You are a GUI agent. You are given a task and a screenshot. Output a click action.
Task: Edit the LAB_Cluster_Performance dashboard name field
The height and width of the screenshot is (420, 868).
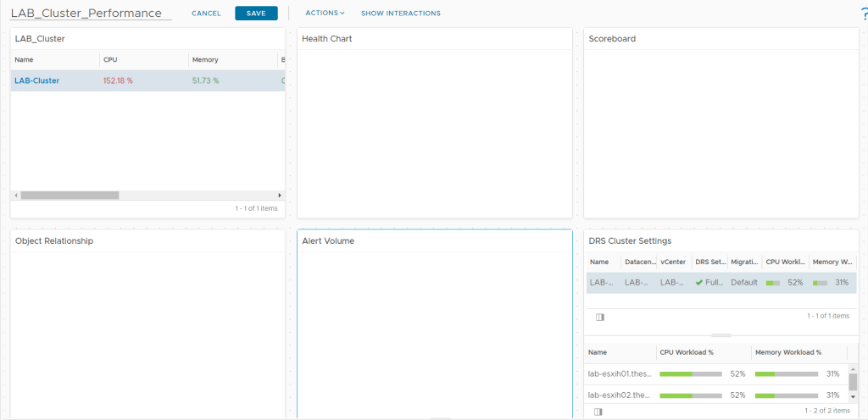coord(90,14)
